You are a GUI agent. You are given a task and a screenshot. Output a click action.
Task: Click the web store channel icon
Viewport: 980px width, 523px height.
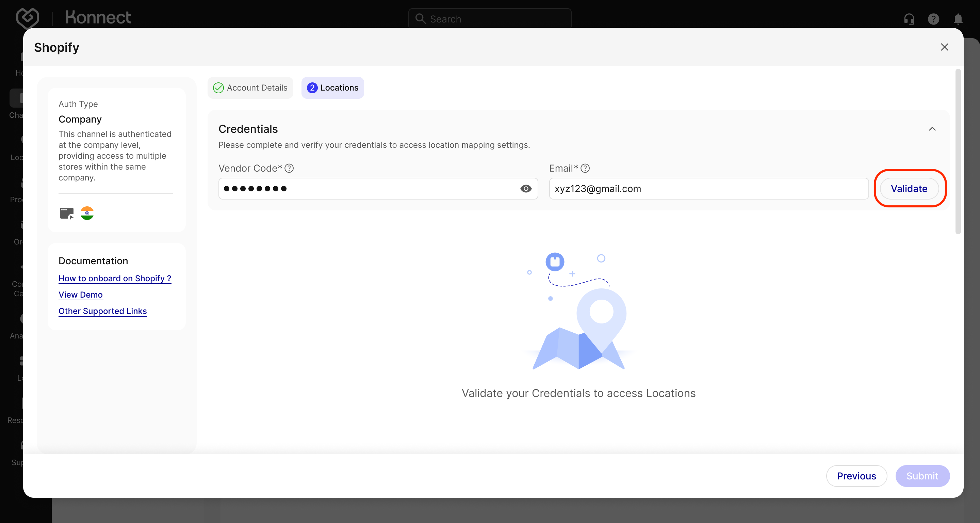pos(67,213)
